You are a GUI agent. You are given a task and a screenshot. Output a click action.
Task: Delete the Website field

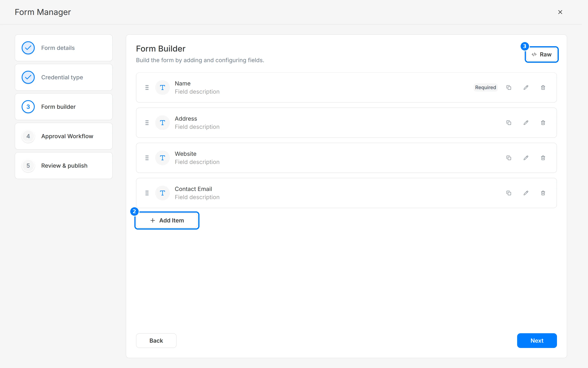pos(543,158)
